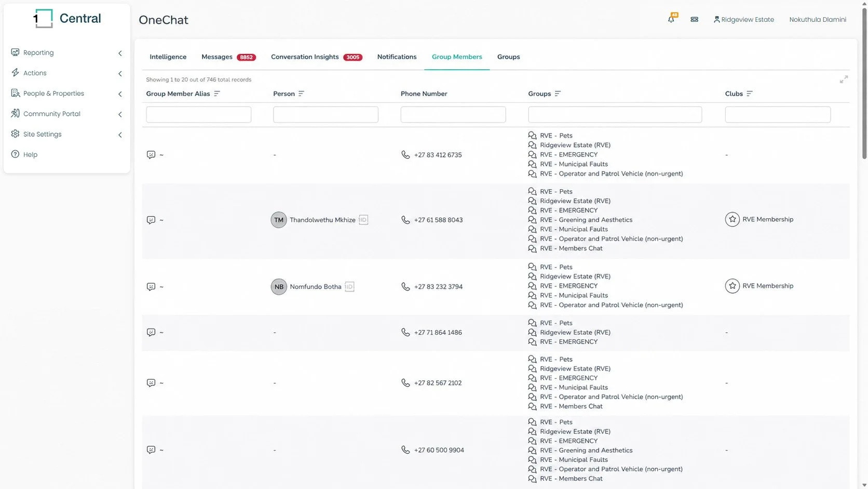868x489 pixels.
Task: Click 'RVE - Greening and Aesthetics' in Thandolwethu row
Action: [586, 220]
